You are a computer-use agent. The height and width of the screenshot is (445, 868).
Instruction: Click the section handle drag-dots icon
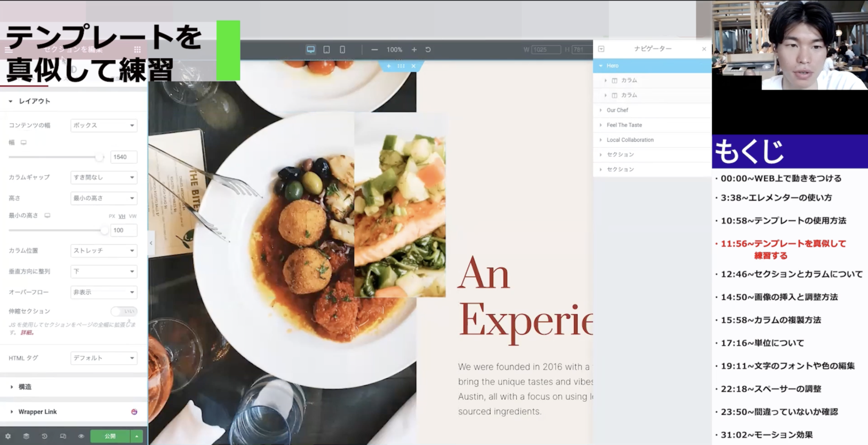click(401, 66)
